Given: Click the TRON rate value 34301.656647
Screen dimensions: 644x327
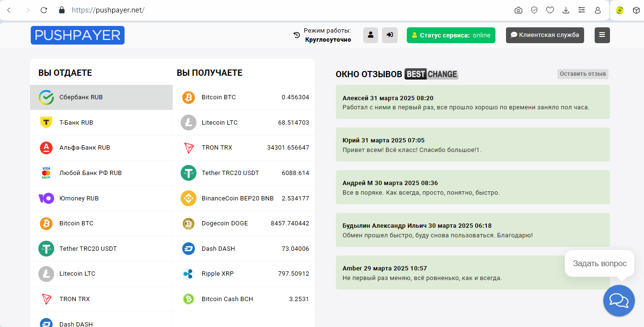Looking at the screenshot, I should [x=288, y=148].
